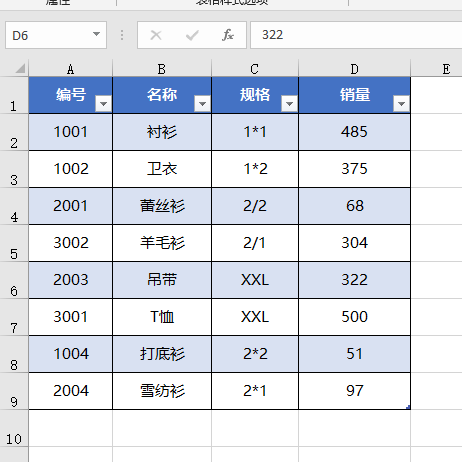This screenshot has height=462, width=462.
Task: Select cell containing T恤
Action: tap(162, 317)
